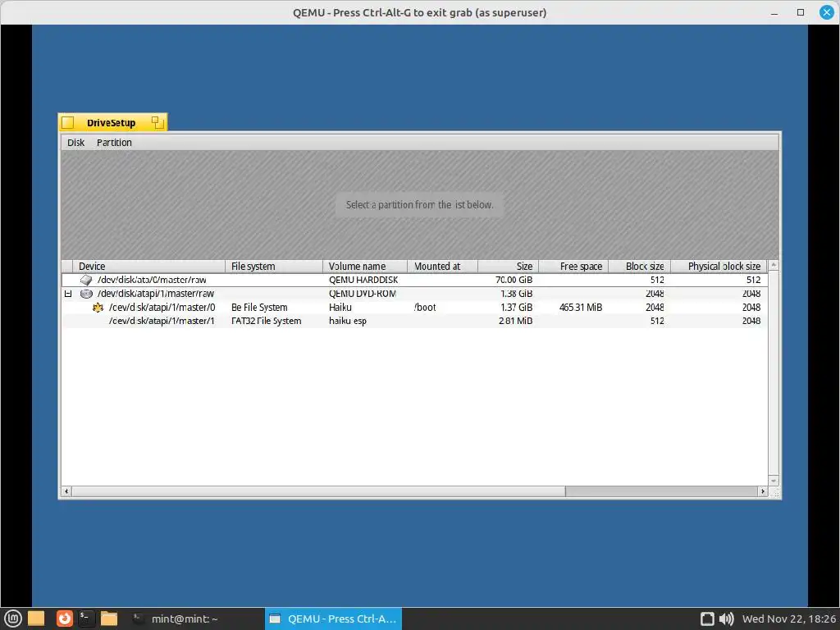This screenshot has height=630, width=840.
Task: Open the Linux Mint start menu
Action: point(13,619)
